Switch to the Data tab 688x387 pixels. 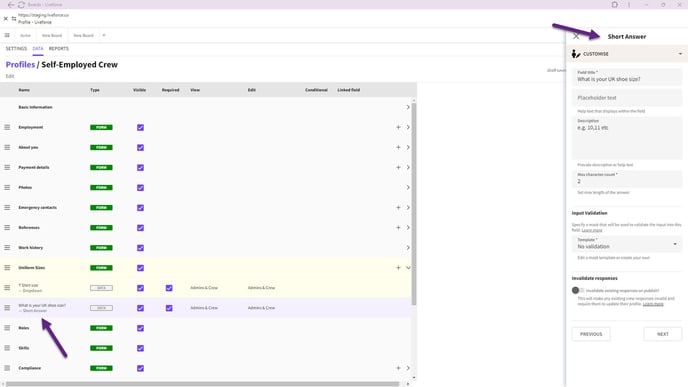coord(38,49)
